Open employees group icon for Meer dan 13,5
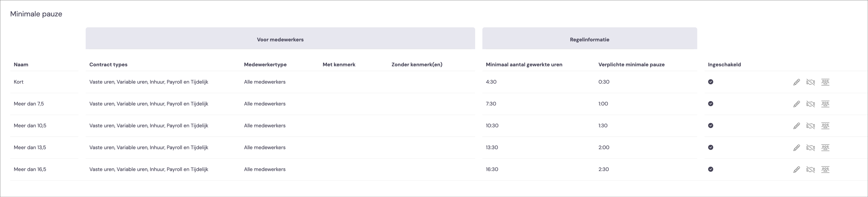The image size is (868, 197). pos(825,147)
